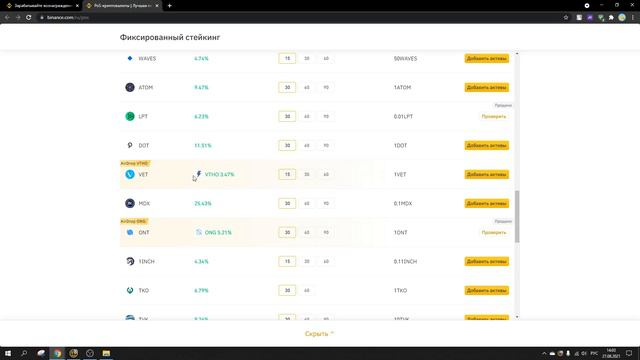Click the WAVES coin icon
The height and width of the screenshot is (360, 640).
(130, 58)
